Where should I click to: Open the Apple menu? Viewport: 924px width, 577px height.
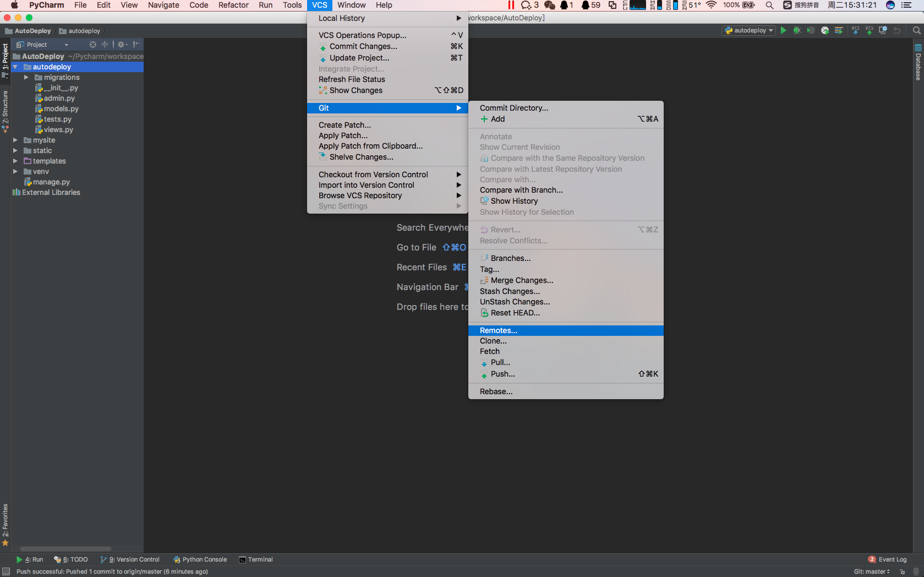(x=14, y=5)
